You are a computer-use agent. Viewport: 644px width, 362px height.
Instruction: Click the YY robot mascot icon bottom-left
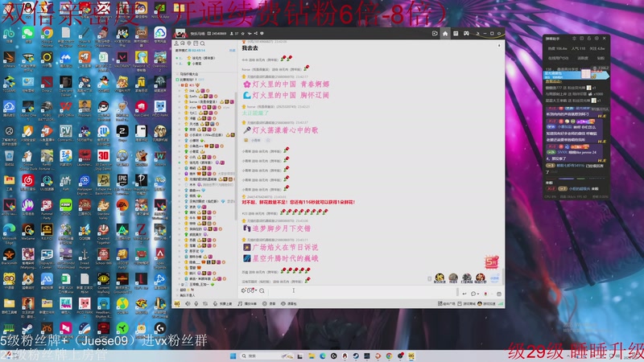click(x=177, y=304)
